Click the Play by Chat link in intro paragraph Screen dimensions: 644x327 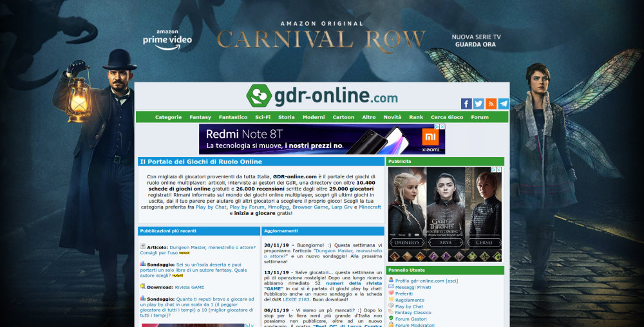point(211,207)
